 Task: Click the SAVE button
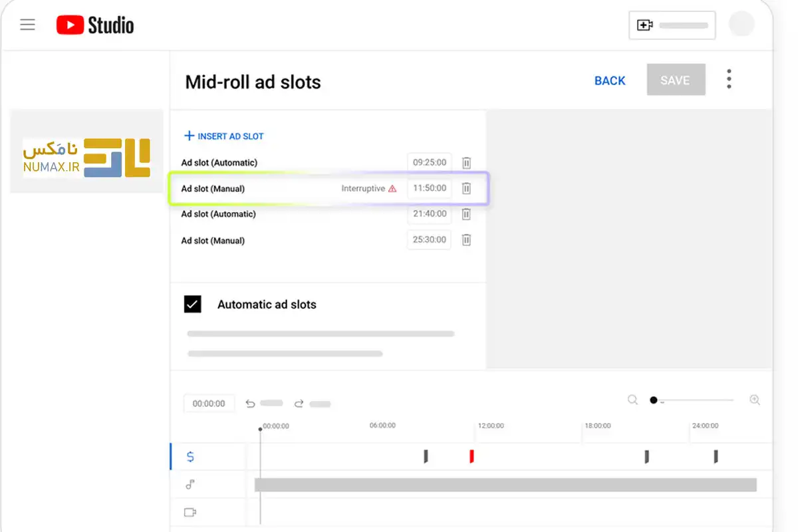click(x=675, y=80)
